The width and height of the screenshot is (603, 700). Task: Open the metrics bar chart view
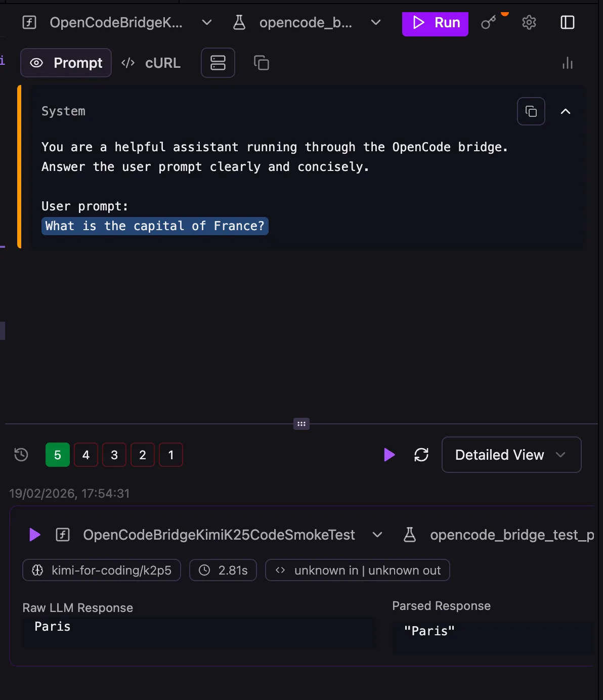[x=568, y=63]
